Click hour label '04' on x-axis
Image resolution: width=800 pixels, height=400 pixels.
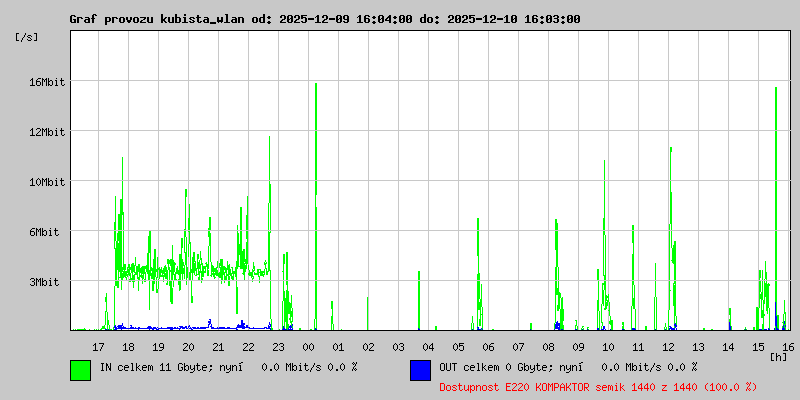pos(429,347)
